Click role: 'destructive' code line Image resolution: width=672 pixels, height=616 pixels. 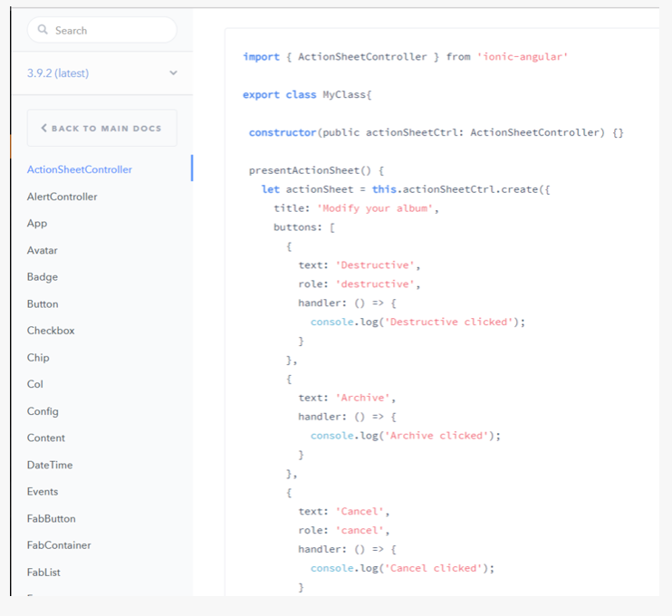360,284
